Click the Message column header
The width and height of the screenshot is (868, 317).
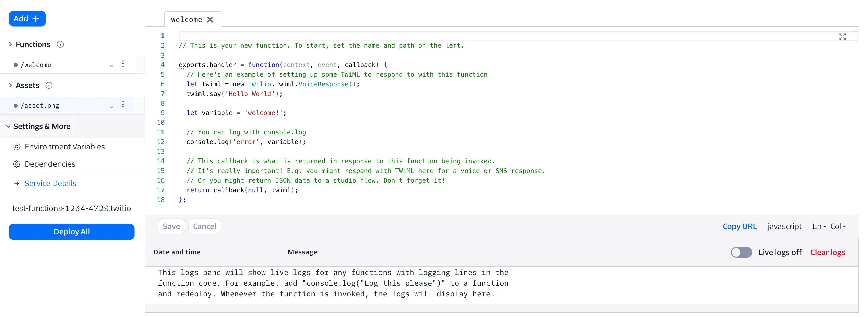tap(302, 252)
